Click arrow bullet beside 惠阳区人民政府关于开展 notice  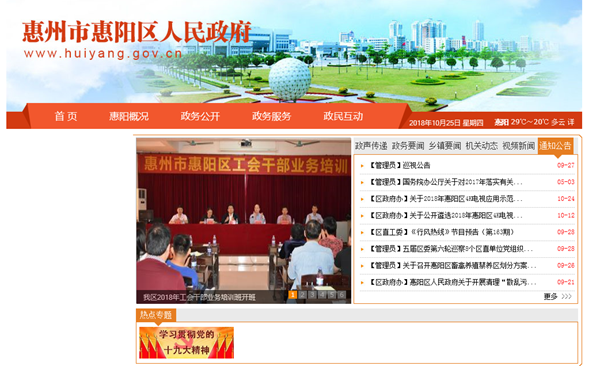click(362, 283)
